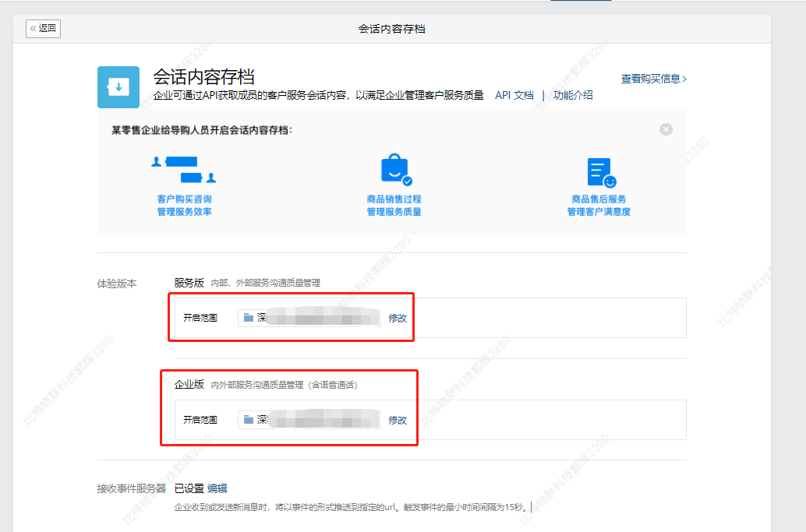Select the 企业版 开启范围 department field
Image resolution: width=806 pixels, height=532 pixels.
tap(312, 420)
